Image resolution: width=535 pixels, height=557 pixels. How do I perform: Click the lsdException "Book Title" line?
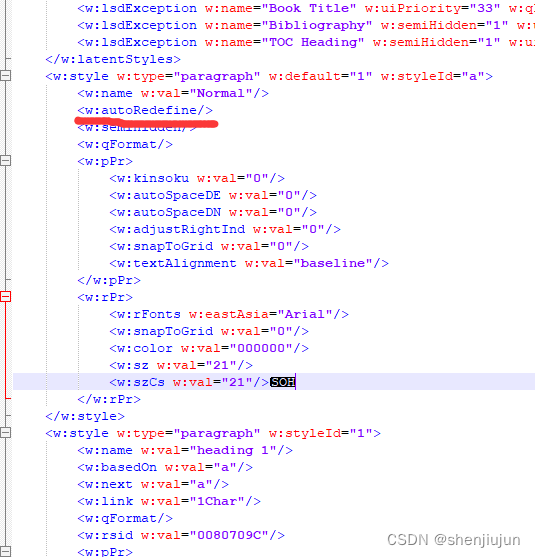click(306, 8)
